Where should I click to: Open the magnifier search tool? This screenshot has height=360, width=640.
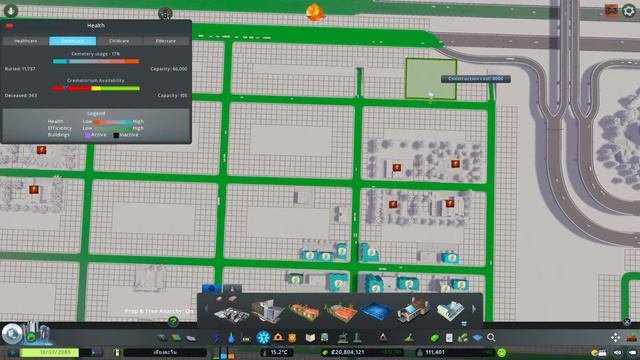[x=491, y=338]
